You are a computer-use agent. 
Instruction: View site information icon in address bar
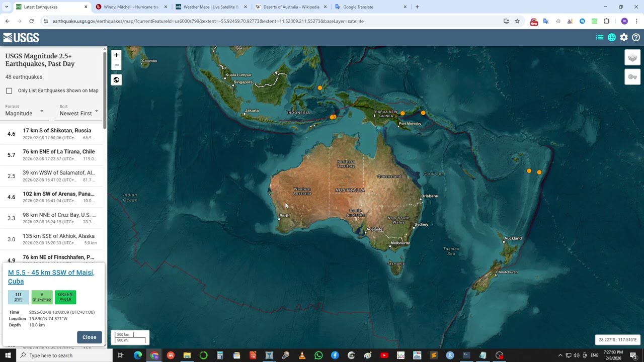pos(46,21)
